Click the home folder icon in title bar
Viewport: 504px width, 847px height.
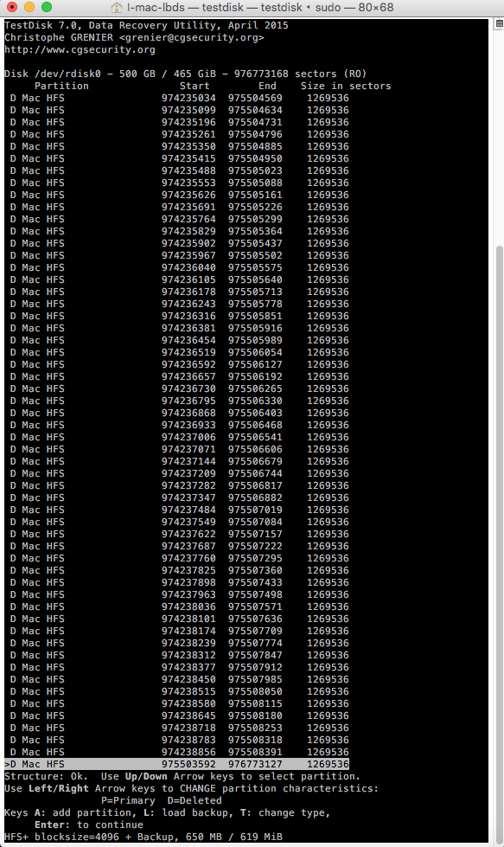click(116, 8)
